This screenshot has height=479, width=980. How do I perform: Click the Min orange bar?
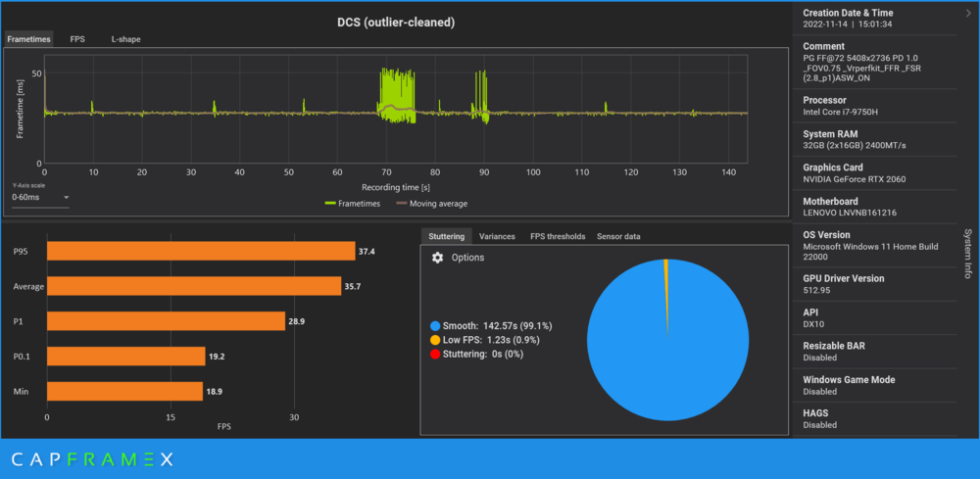pos(125,392)
